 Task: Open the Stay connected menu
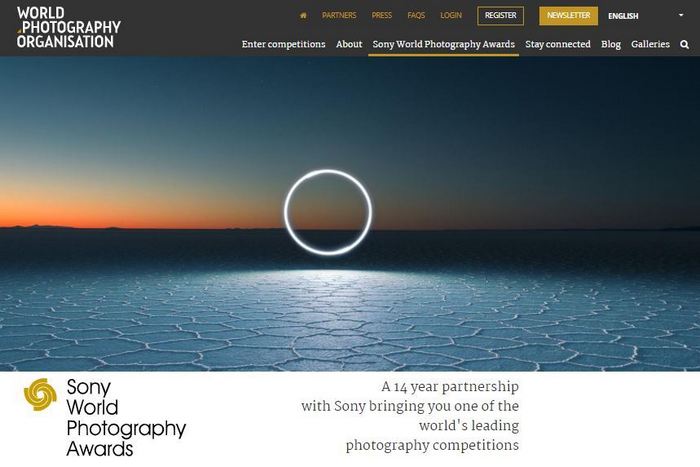[x=558, y=44]
